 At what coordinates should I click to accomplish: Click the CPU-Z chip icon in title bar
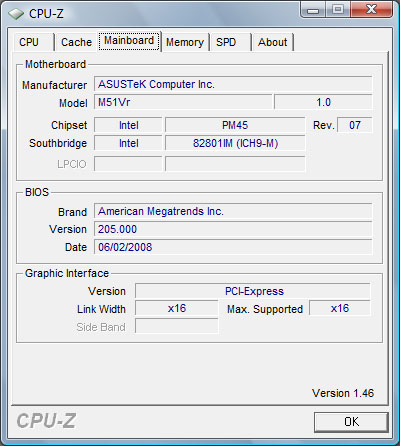tap(16, 14)
